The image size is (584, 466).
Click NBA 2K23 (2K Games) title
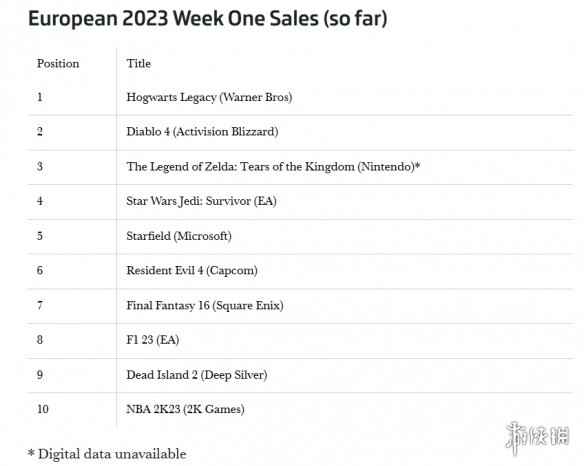pyautogui.click(x=185, y=409)
